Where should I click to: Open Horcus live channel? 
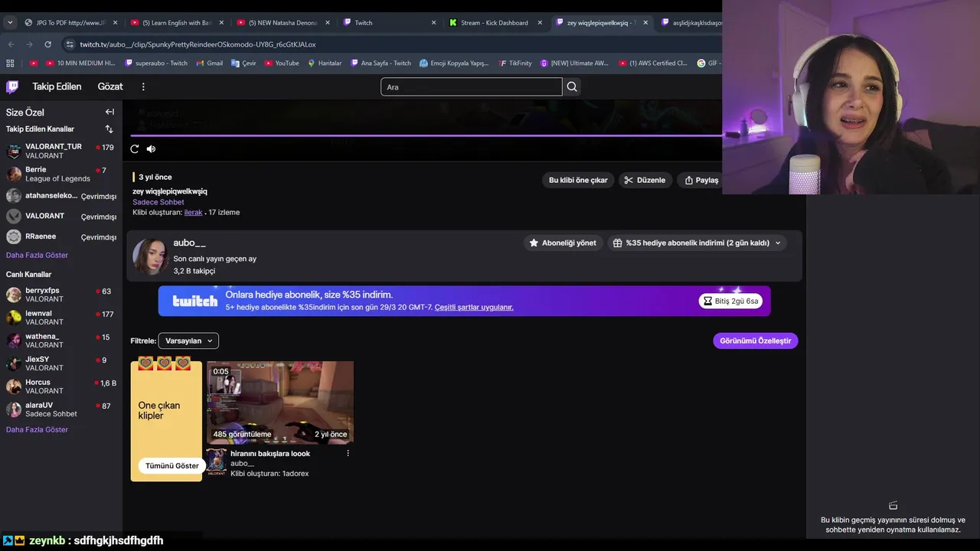tap(60, 386)
